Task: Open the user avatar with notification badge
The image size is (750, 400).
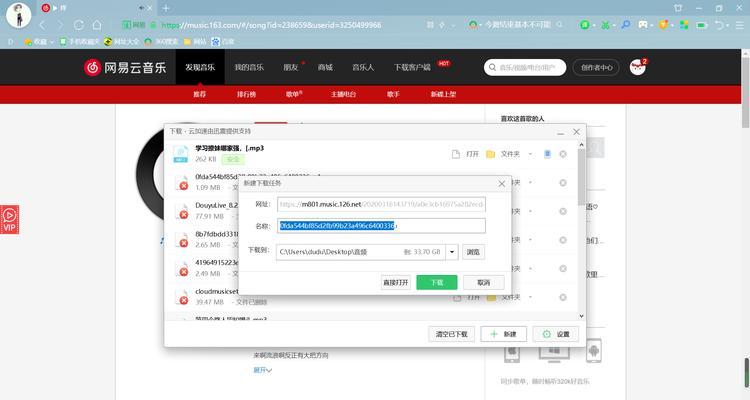Action: click(638, 67)
